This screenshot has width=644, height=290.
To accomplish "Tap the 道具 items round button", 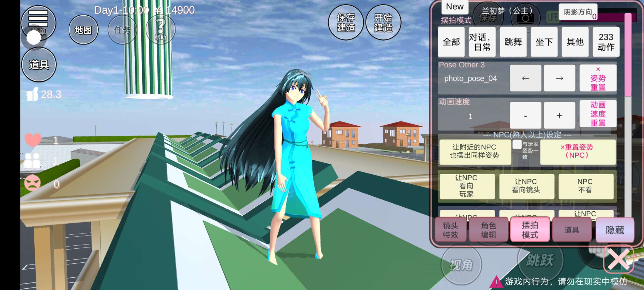I will click(x=39, y=65).
